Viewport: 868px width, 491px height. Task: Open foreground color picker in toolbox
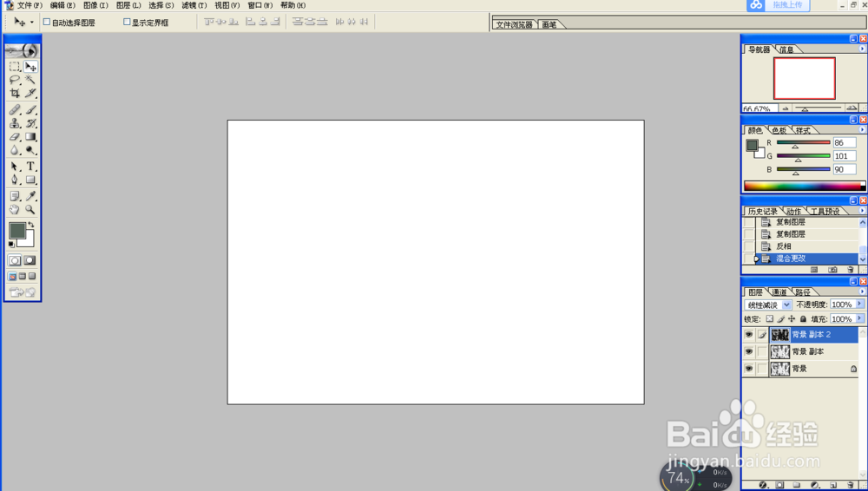click(16, 230)
